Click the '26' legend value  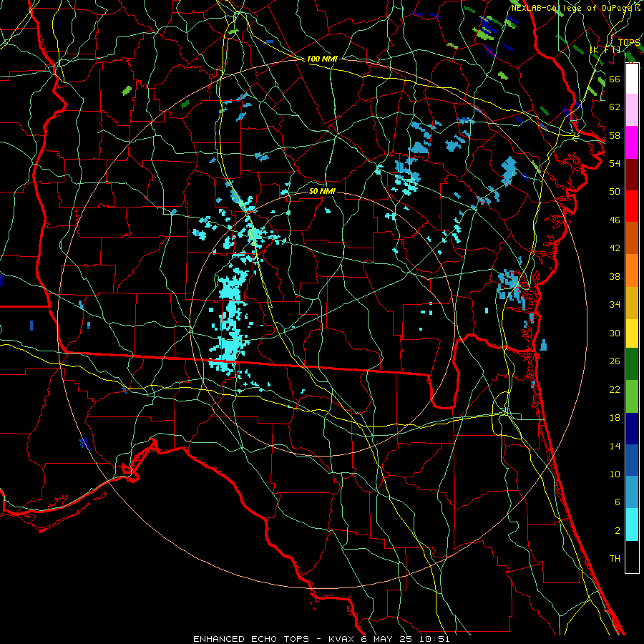[615, 361]
